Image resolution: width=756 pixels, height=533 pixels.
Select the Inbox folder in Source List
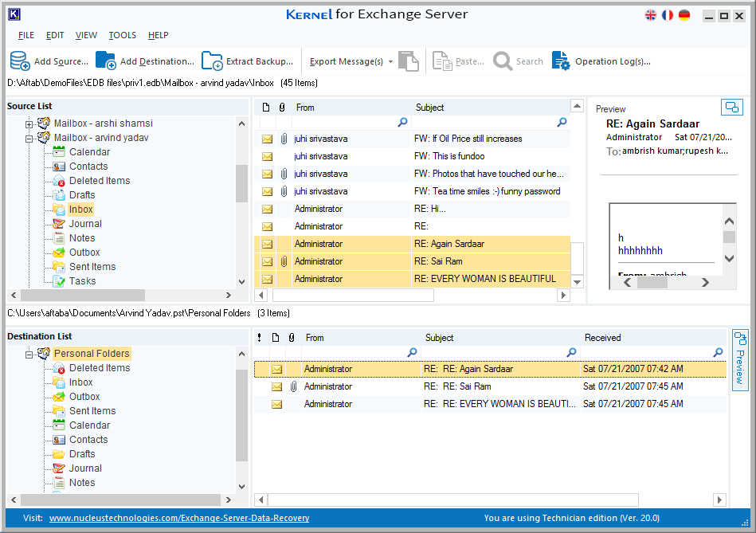point(80,210)
